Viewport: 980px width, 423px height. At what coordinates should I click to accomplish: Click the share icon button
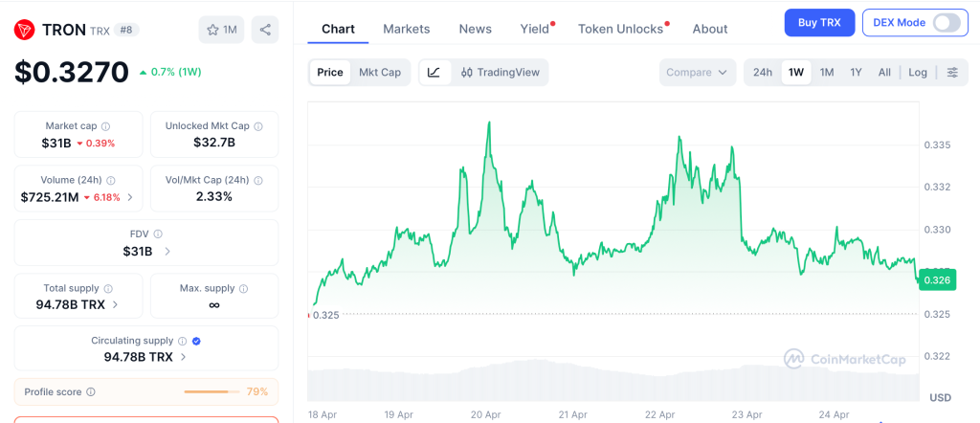(265, 30)
